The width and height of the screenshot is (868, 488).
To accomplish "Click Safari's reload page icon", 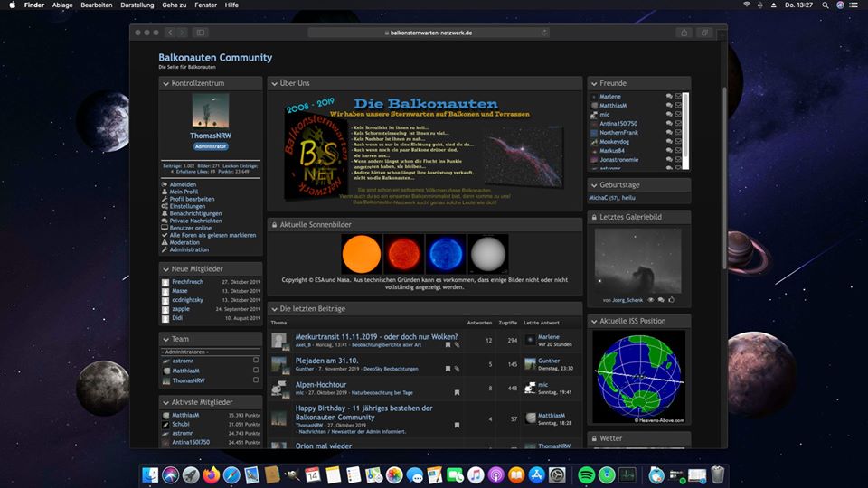I will point(544,33).
